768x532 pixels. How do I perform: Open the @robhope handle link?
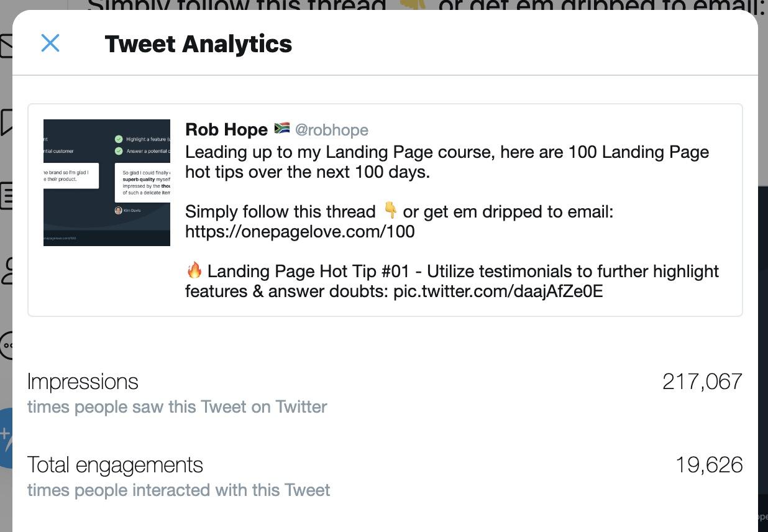tap(331, 130)
